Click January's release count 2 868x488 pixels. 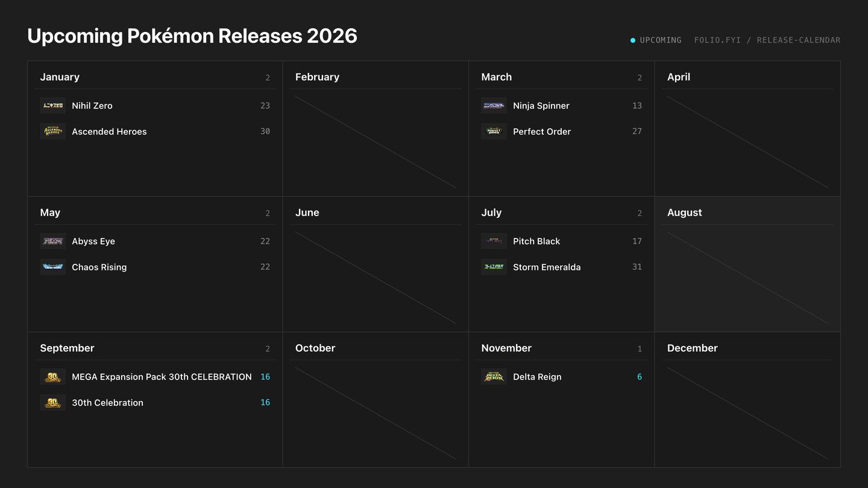click(x=268, y=78)
